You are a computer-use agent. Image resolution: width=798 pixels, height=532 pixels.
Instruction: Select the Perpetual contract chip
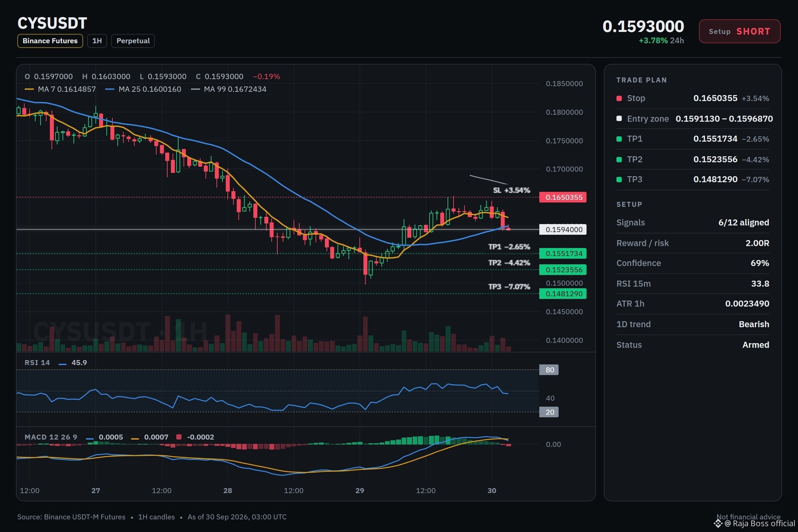(x=133, y=41)
